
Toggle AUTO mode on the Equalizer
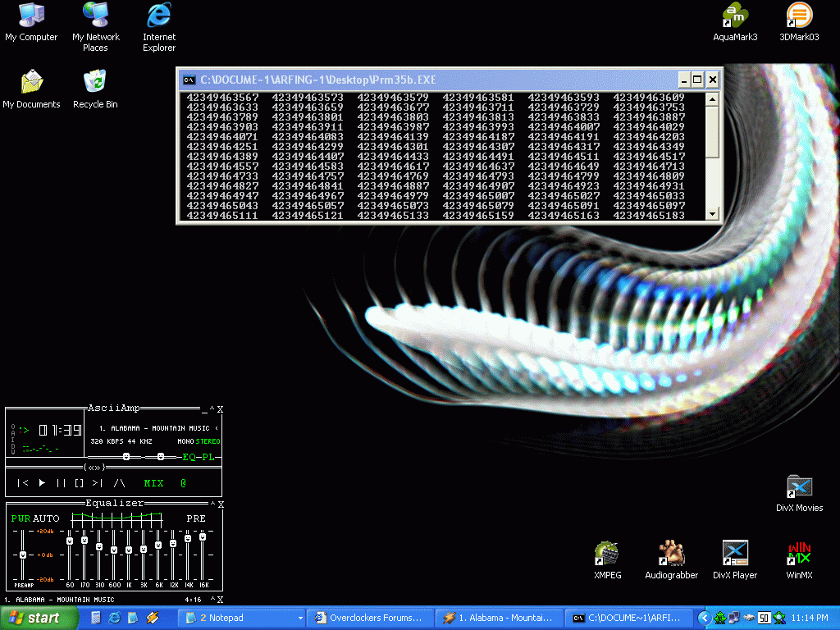point(46,518)
